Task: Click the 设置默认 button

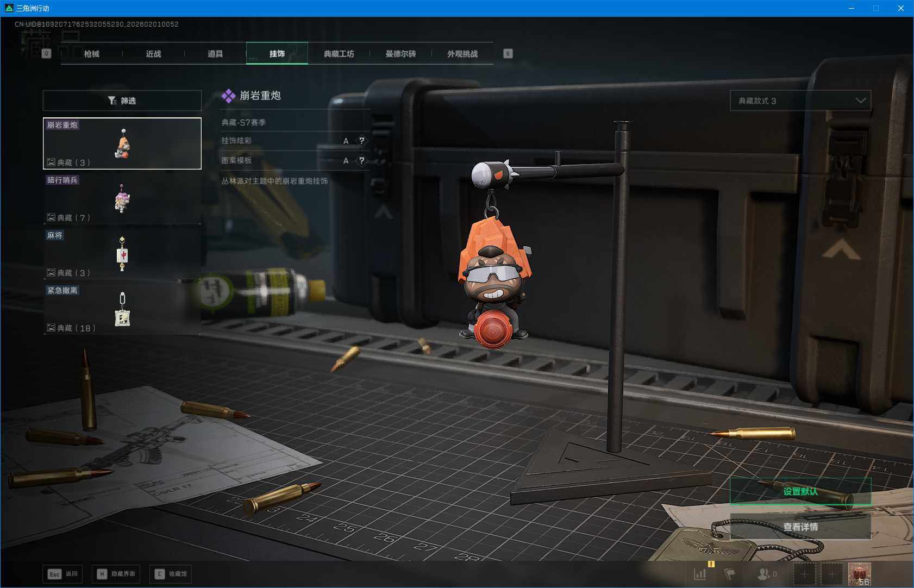Action: click(x=800, y=491)
